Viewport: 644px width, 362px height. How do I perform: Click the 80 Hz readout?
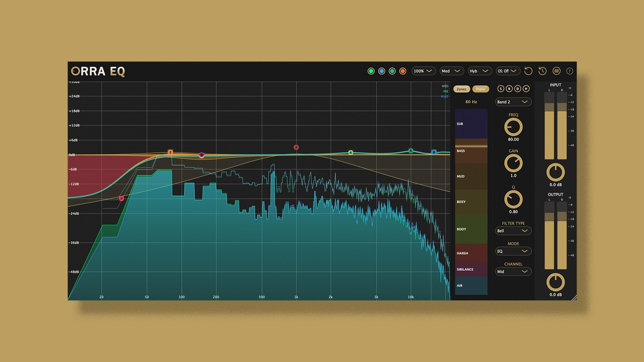[x=471, y=102]
